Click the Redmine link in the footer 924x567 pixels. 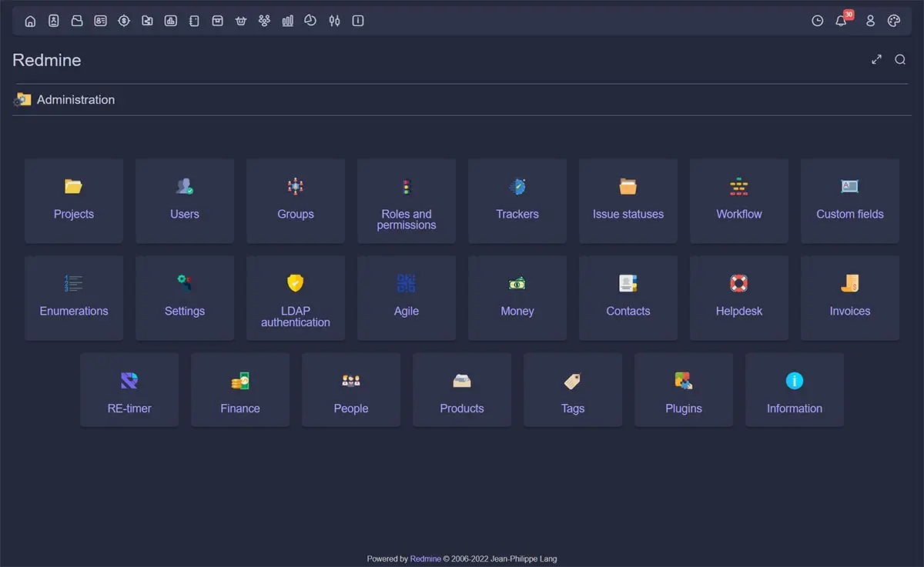tap(425, 559)
